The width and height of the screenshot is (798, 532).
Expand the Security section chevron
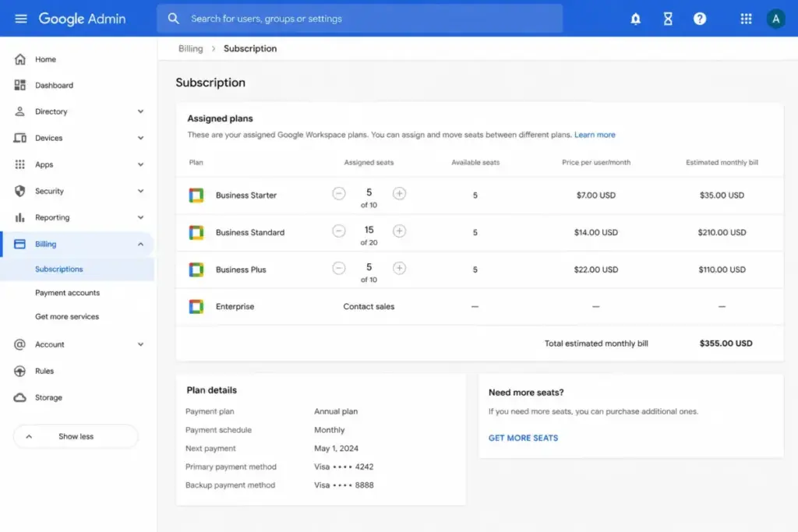click(x=140, y=191)
